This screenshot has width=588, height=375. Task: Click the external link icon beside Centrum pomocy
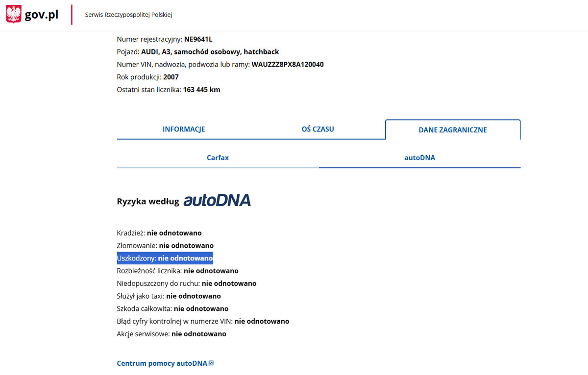[211, 363]
